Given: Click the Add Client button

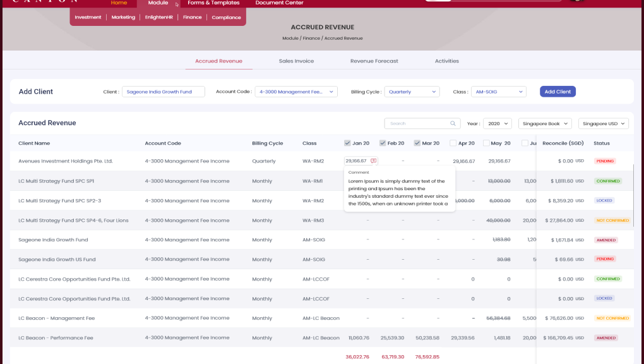Looking at the screenshot, I should (558, 92).
